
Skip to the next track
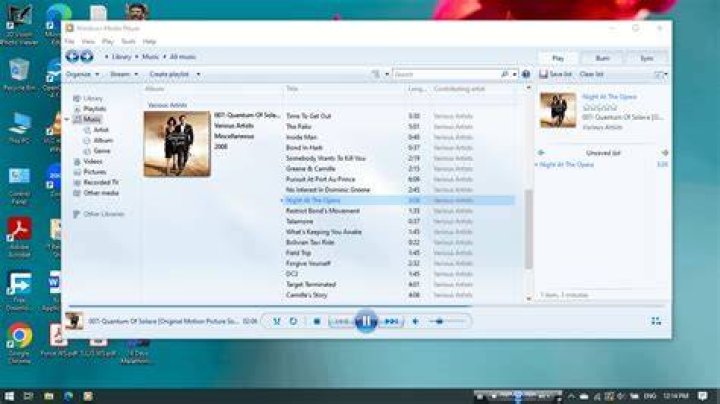(x=391, y=321)
